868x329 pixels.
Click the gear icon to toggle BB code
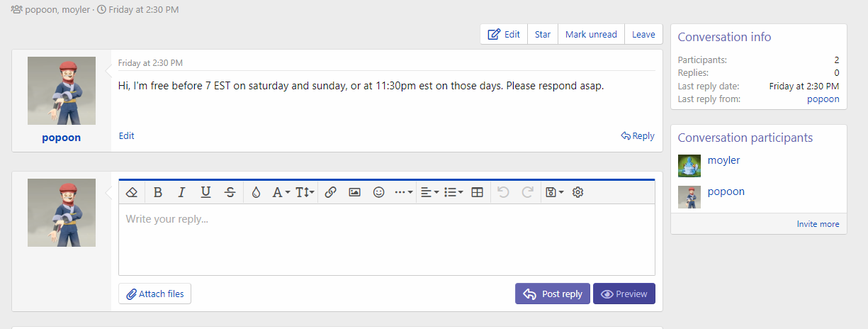coord(577,192)
